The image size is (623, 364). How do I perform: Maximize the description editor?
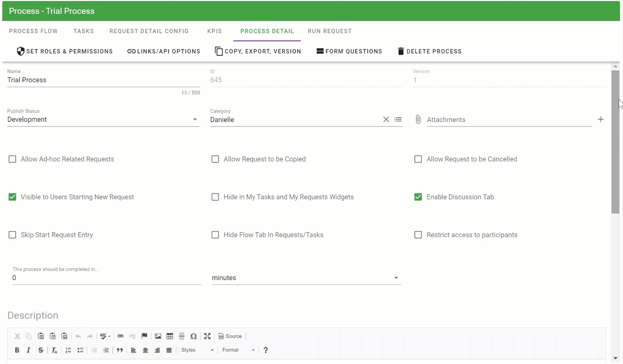(x=207, y=336)
